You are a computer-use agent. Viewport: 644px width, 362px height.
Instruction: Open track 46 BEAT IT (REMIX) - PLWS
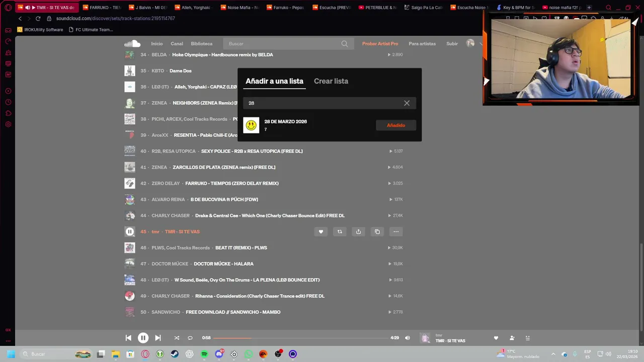pyautogui.click(x=241, y=248)
